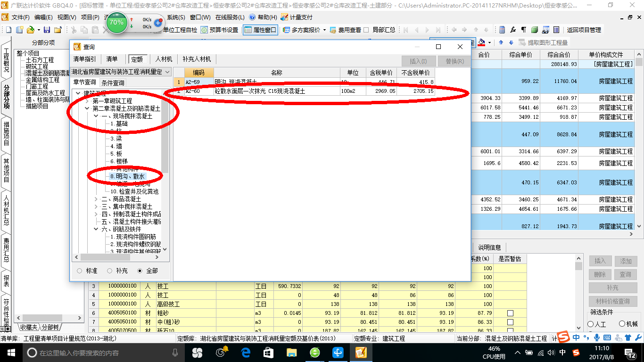Open 费用查看 in toolbar
Screen dimensions: 644x362
coord(346,30)
